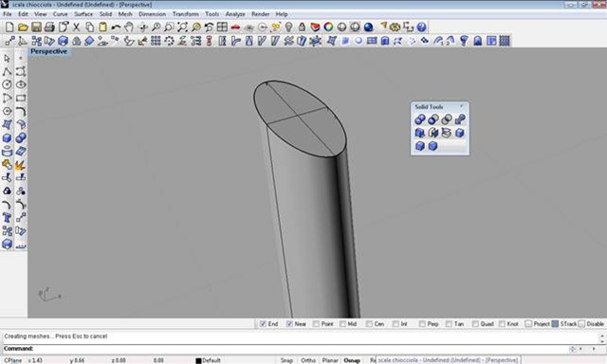The width and height of the screenshot is (607, 364).
Task: Activate the Pan hand tool
Action: 129,27
